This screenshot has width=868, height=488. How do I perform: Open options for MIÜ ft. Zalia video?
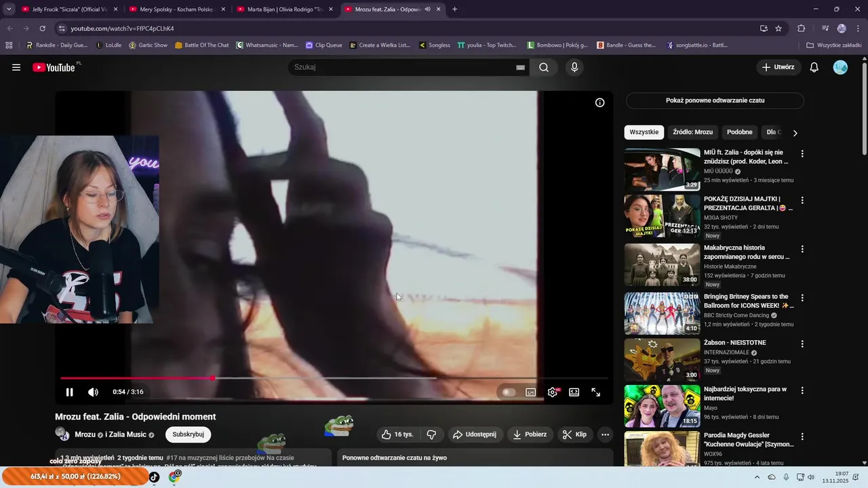(x=802, y=154)
